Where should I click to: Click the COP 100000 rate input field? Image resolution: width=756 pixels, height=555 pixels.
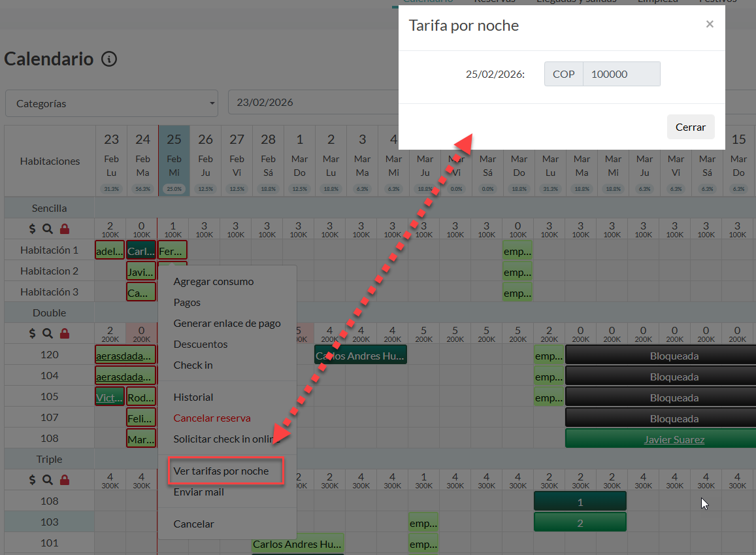(x=621, y=74)
